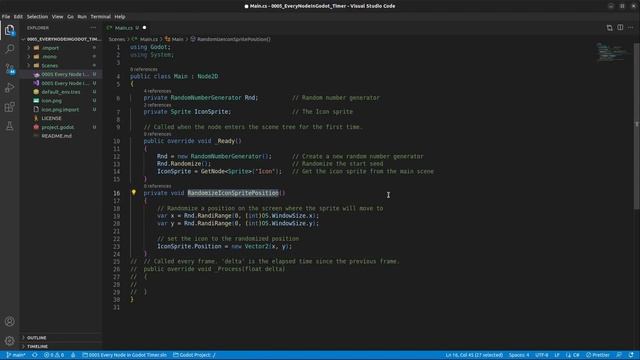The width and height of the screenshot is (640, 360).
Task: Click the UTF-8 encoding indicator
Action: (x=541, y=355)
